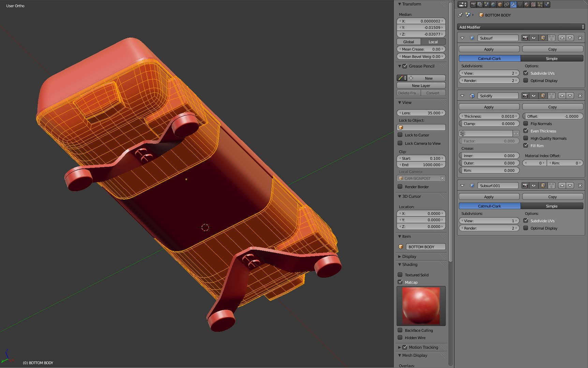Open the Render properties tab icon
The image size is (588, 368).
(x=473, y=4)
